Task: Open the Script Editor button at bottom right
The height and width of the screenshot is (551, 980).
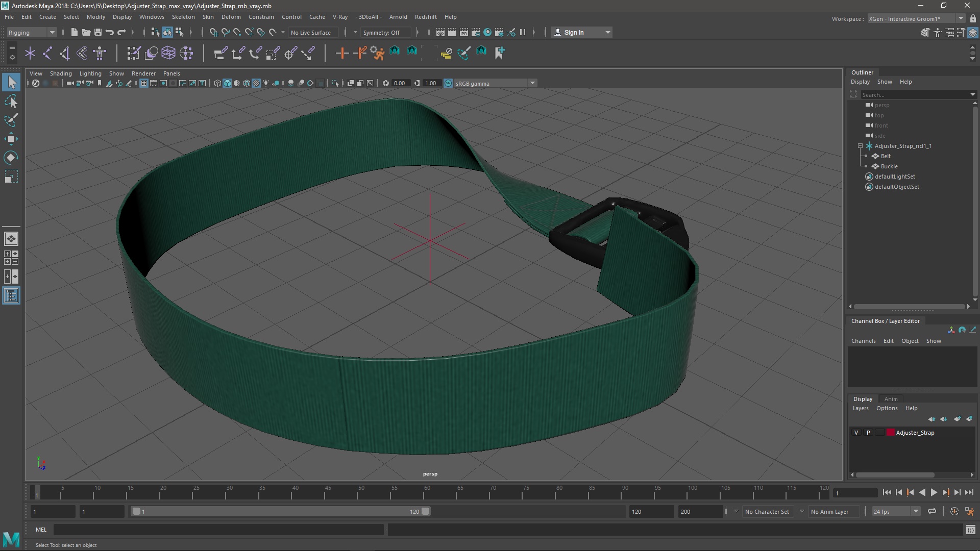Action: coord(970,530)
